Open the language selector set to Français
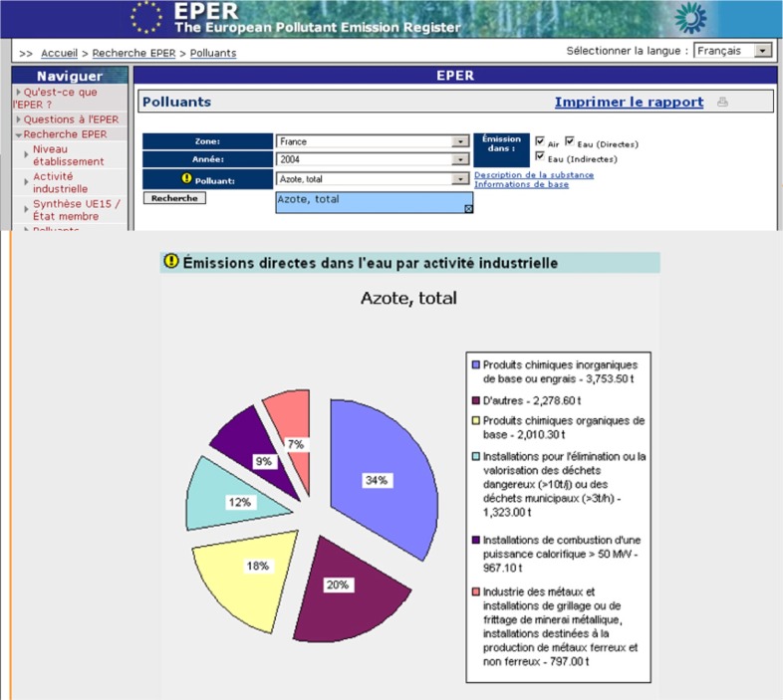783x700 pixels. [762, 50]
